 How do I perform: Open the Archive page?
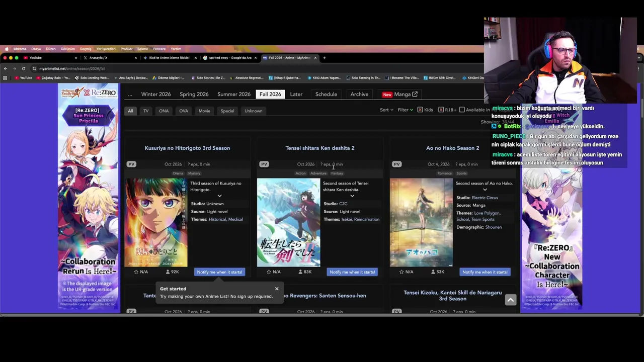pos(359,94)
